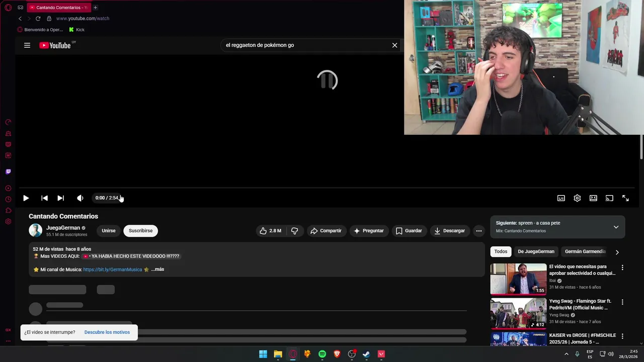Open the bit.ly/GermanMusica link

click(x=113, y=269)
